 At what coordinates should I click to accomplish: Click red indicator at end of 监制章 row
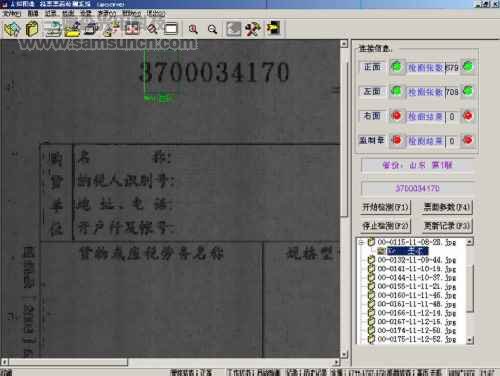468,140
